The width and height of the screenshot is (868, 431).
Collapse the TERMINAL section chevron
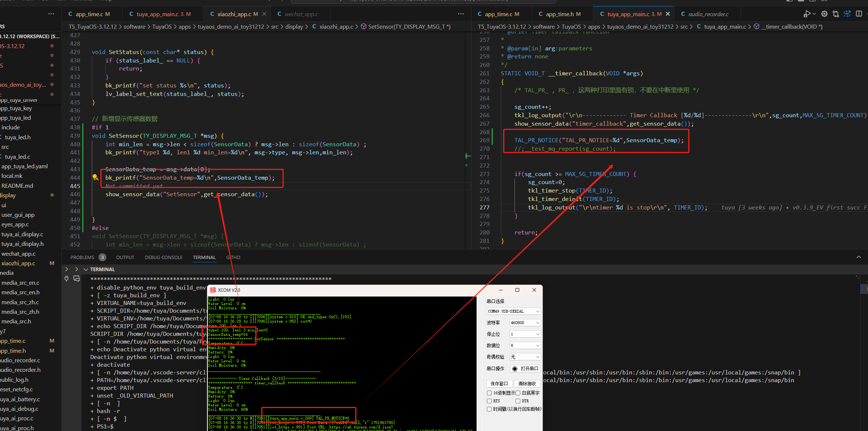tap(86, 269)
